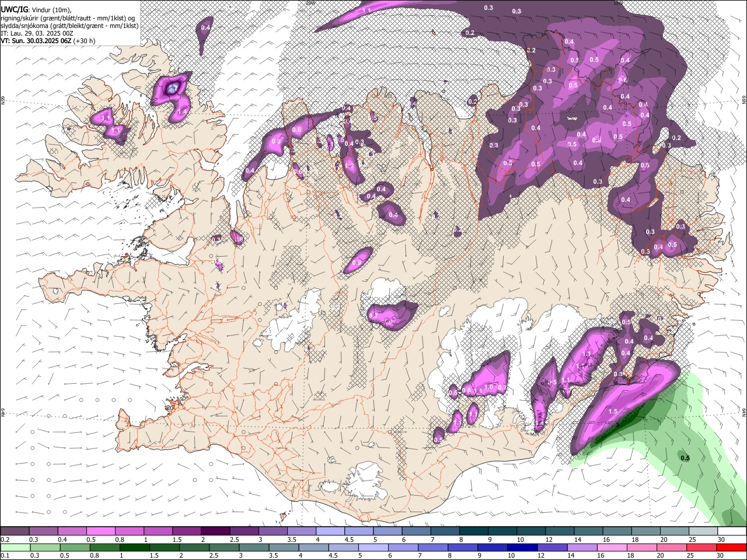Choose the snow legend swatch labeled 1

[158, 531]
